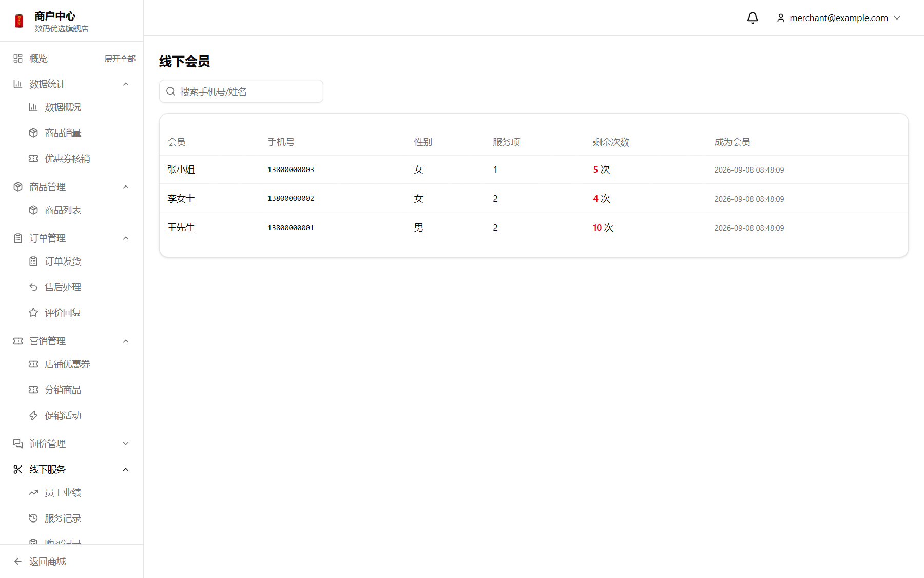Click the 商品列表 package icon

[x=33, y=210]
